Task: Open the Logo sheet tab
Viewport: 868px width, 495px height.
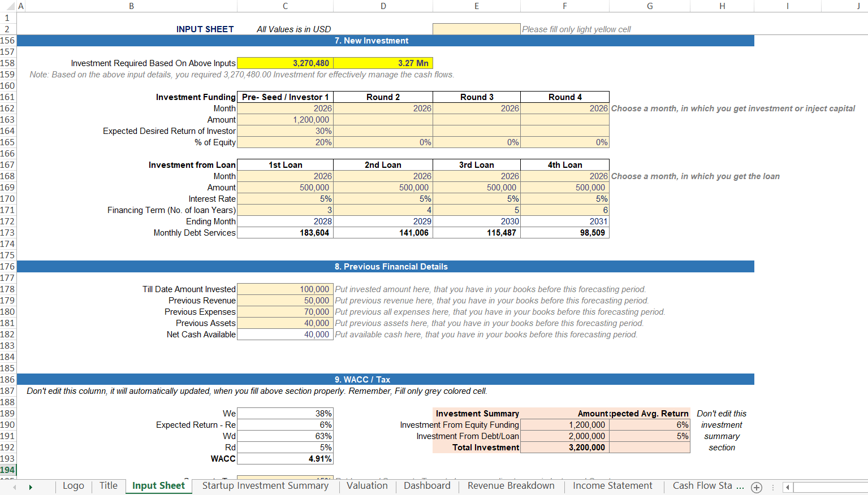Action: [x=74, y=486]
